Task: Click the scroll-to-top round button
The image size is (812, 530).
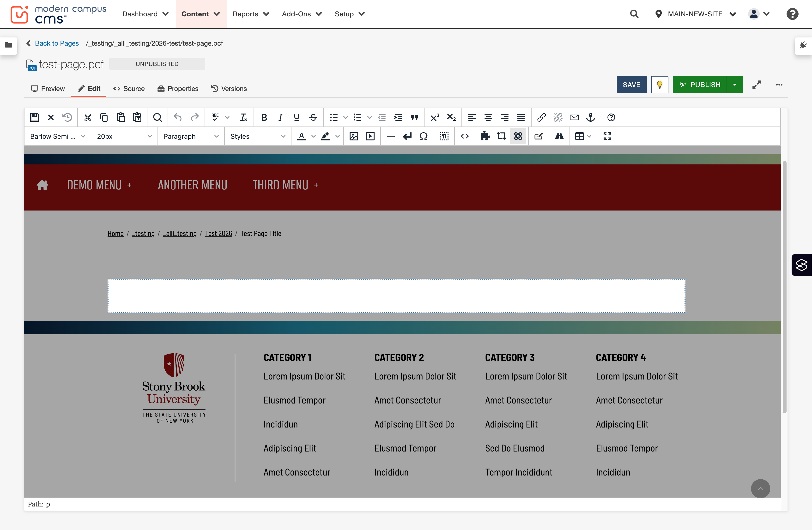Action: (x=760, y=488)
